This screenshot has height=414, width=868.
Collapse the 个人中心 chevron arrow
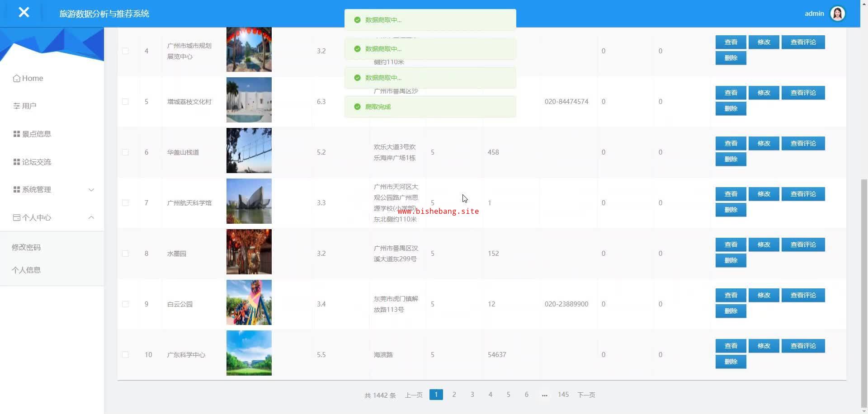click(x=91, y=218)
